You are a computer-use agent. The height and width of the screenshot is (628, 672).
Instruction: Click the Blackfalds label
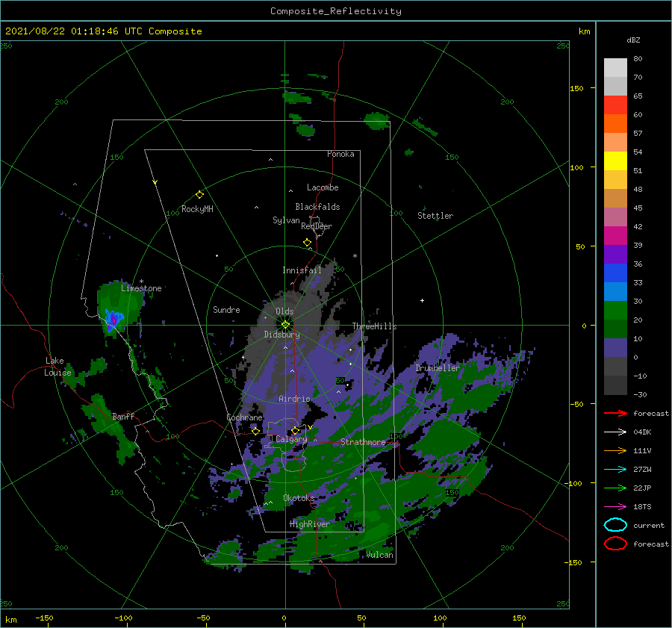point(317,207)
